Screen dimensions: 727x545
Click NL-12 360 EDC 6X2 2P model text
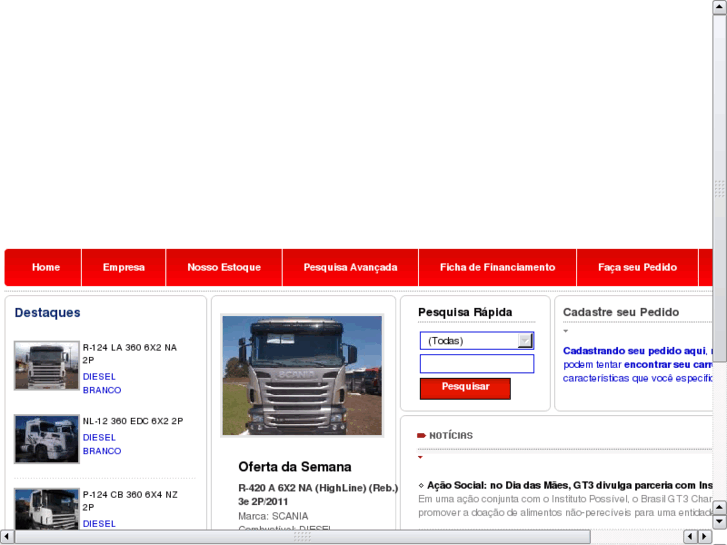pos(133,421)
